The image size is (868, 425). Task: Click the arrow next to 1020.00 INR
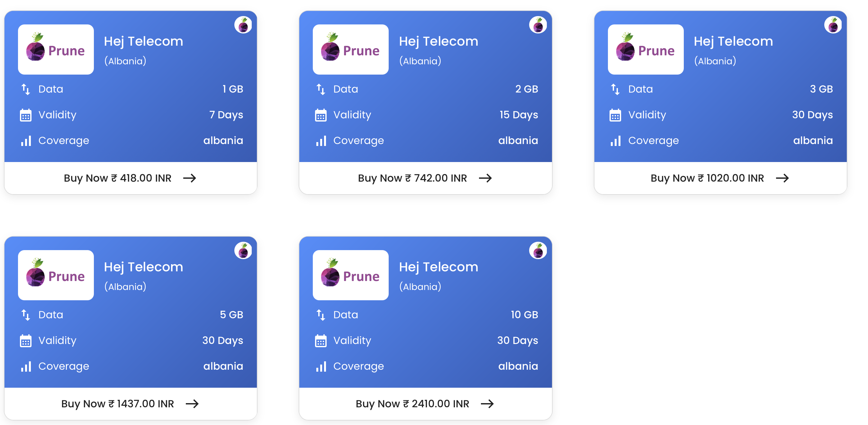(782, 178)
